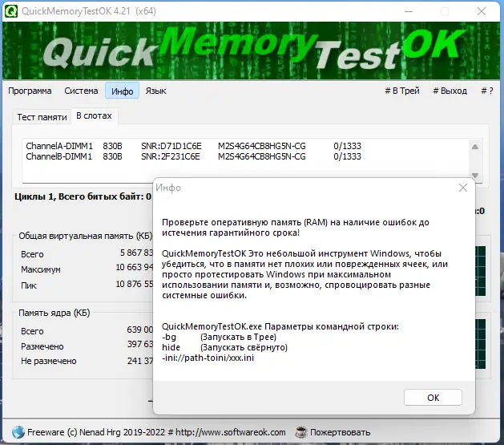This screenshot has width=504, height=445.
Task: Click the Память ядра (КБ) group label
Action: pyautogui.click(x=54, y=313)
